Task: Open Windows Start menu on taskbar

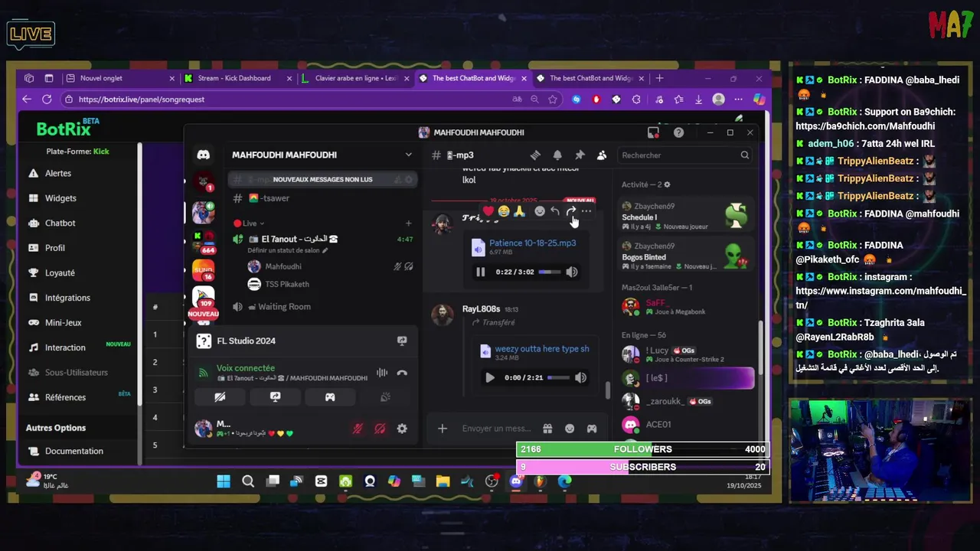Action: 224,481
